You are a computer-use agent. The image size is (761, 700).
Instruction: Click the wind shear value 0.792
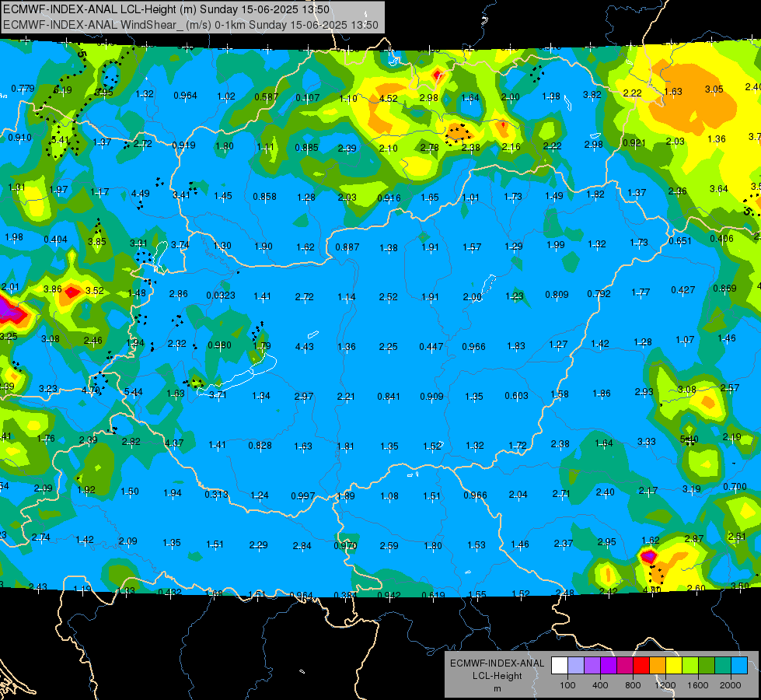tap(599, 294)
